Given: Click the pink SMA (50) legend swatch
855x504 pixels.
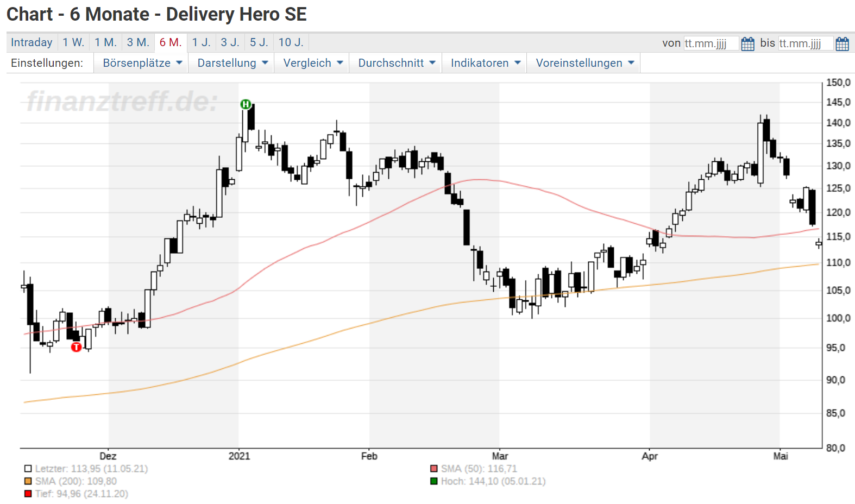Looking at the screenshot, I should coord(433,469).
